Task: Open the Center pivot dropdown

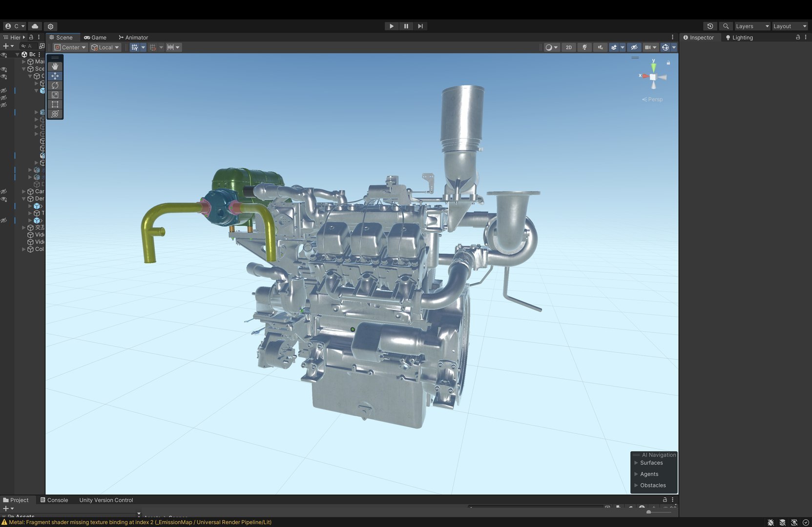Action: pyautogui.click(x=70, y=47)
